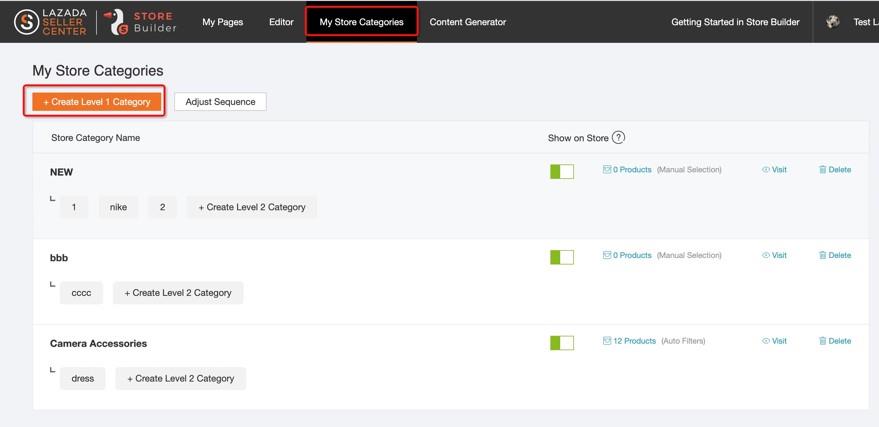Click the Lazada Seller Center logo
Screen dimensions: 879x427
pos(50,22)
